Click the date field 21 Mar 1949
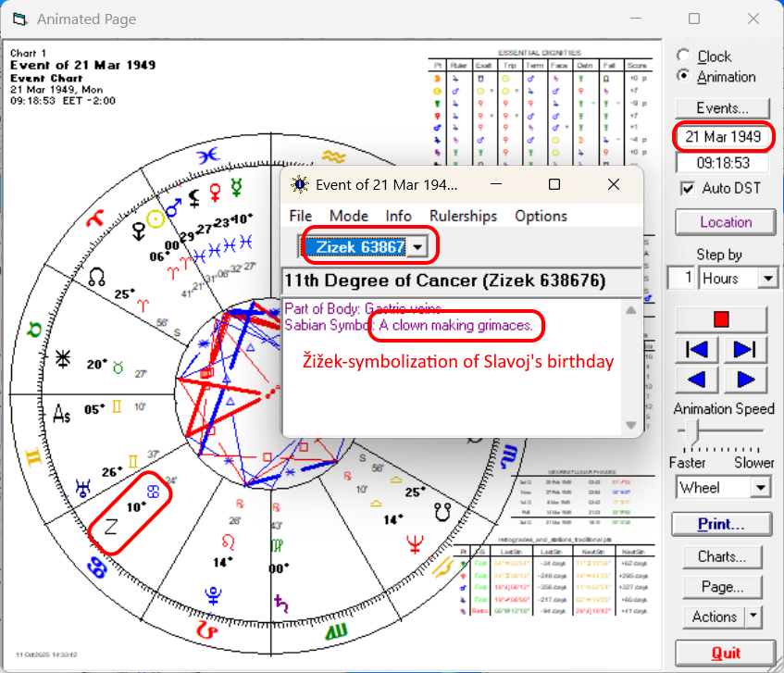The width and height of the screenshot is (784, 673). [x=723, y=136]
